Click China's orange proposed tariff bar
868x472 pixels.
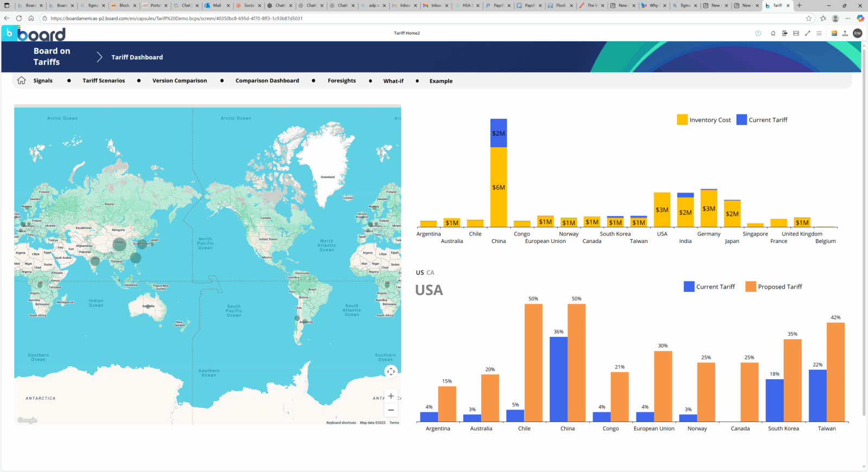(576, 362)
